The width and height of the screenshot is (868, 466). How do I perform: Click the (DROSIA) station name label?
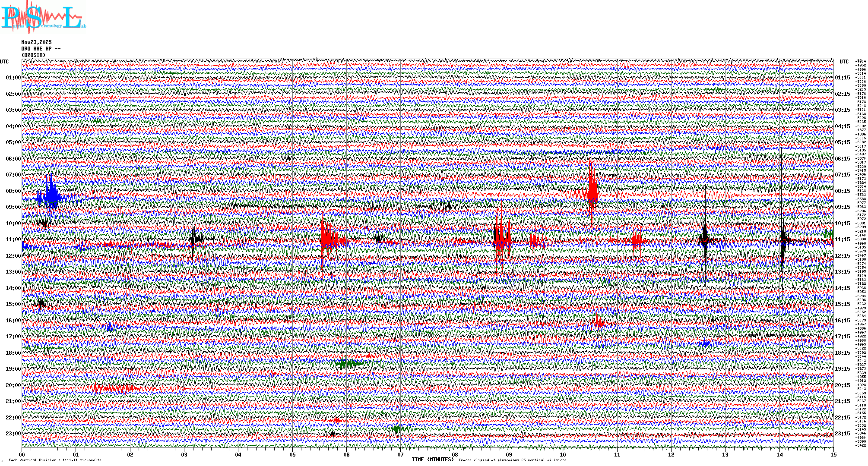(33, 55)
